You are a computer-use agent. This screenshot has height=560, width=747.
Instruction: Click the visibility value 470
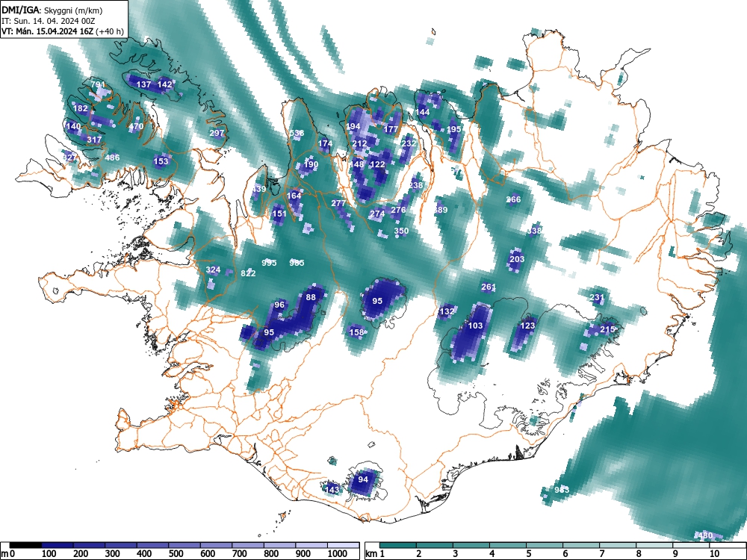pyautogui.click(x=136, y=126)
